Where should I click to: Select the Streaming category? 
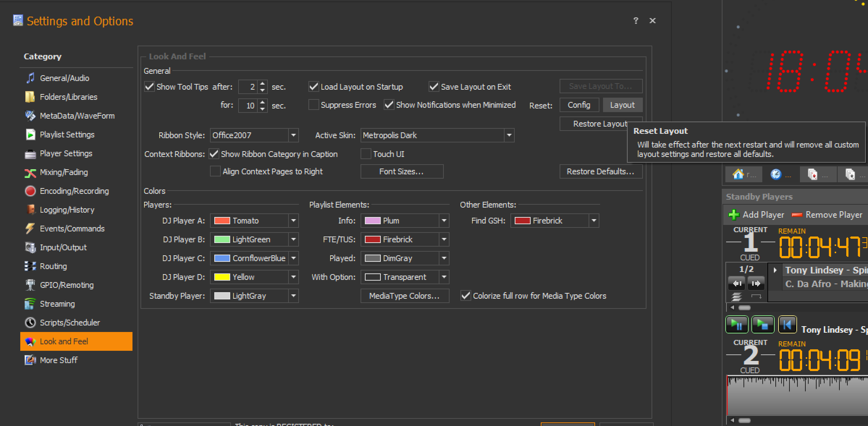pos(57,304)
